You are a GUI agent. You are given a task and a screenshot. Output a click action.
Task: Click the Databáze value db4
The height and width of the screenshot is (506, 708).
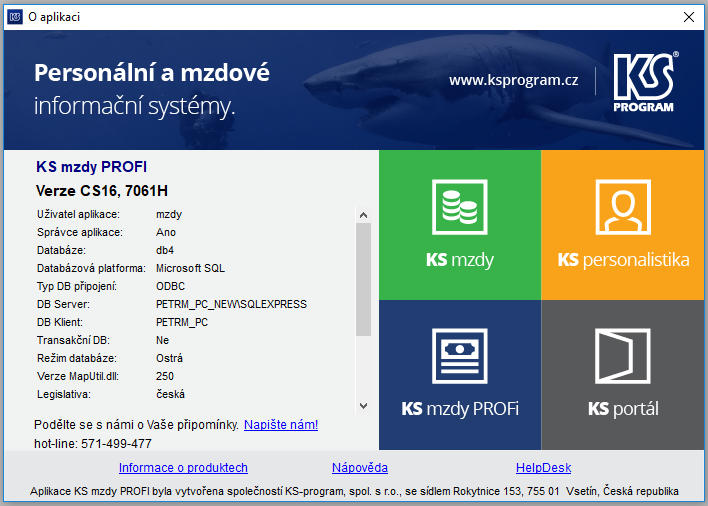165,250
